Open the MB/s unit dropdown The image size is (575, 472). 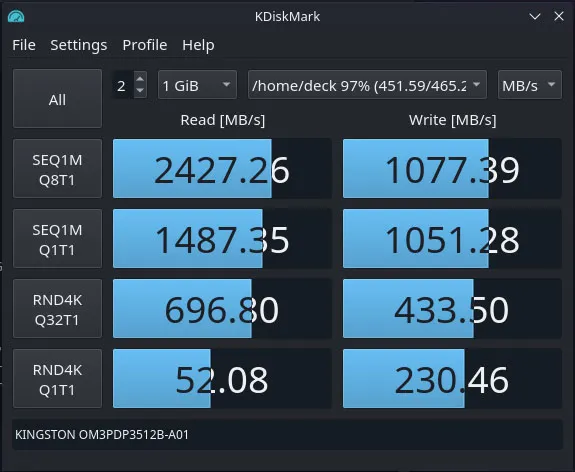(530, 85)
